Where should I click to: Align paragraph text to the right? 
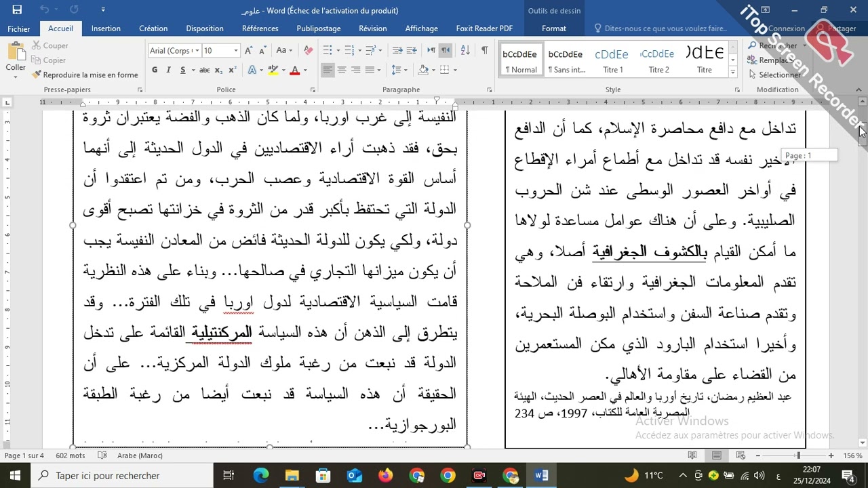(355, 70)
